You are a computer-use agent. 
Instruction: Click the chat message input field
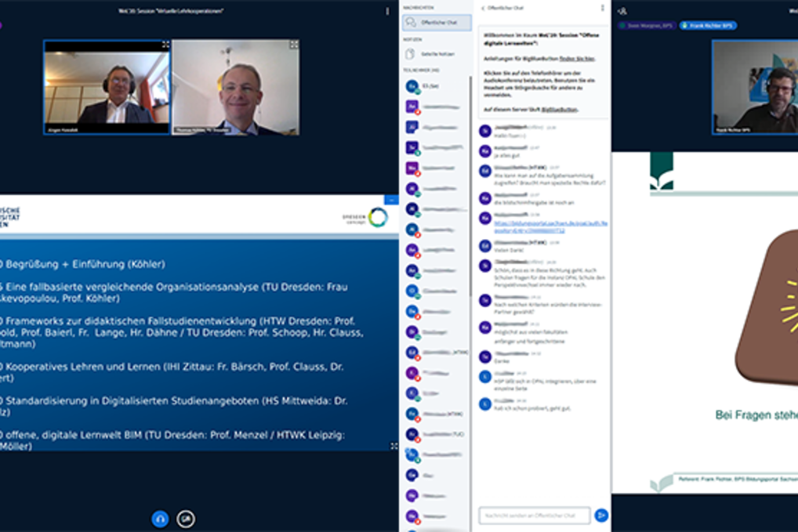tap(534, 515)
